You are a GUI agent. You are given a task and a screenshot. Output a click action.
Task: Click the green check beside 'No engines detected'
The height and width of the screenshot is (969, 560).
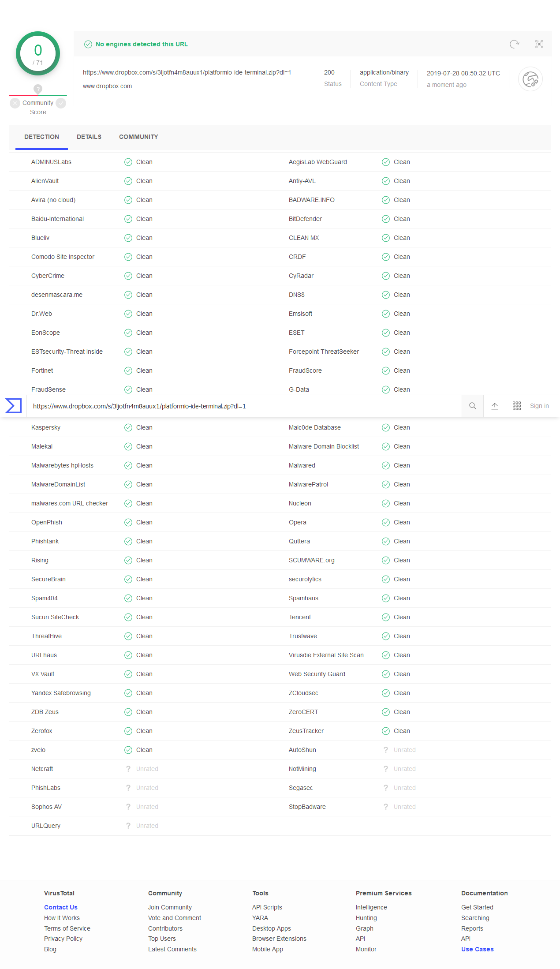(88, 44)
